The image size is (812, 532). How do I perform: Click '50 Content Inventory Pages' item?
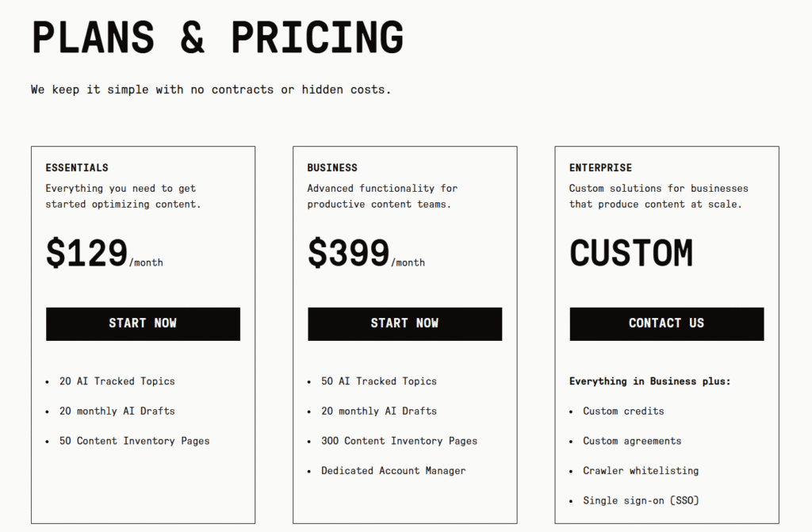(134, 441)
